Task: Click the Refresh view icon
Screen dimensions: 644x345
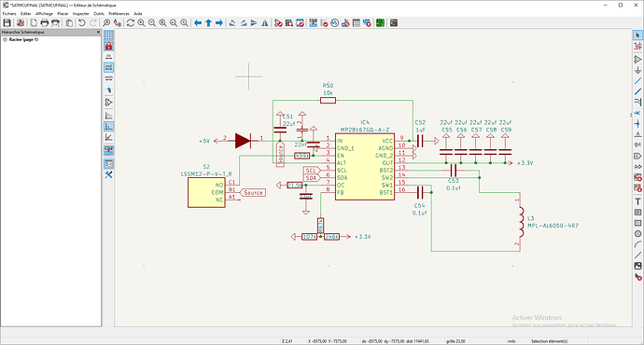Action: (131, 23)
